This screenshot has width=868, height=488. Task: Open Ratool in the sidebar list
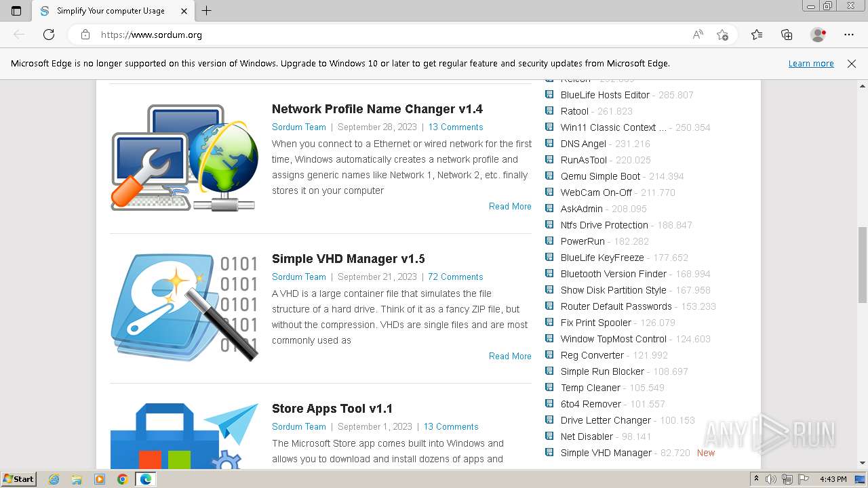pos(574,111)
